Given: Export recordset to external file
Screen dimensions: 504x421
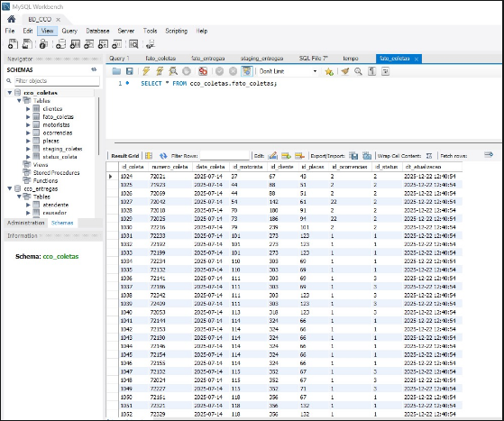Looking at the screenshot, I should tap(353, 156).
